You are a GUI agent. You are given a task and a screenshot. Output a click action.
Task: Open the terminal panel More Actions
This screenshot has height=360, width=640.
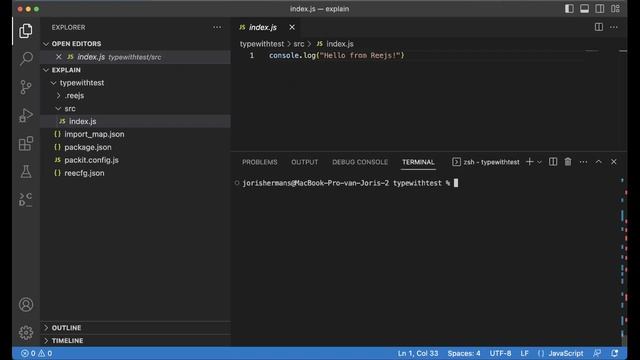pos(583,162)
